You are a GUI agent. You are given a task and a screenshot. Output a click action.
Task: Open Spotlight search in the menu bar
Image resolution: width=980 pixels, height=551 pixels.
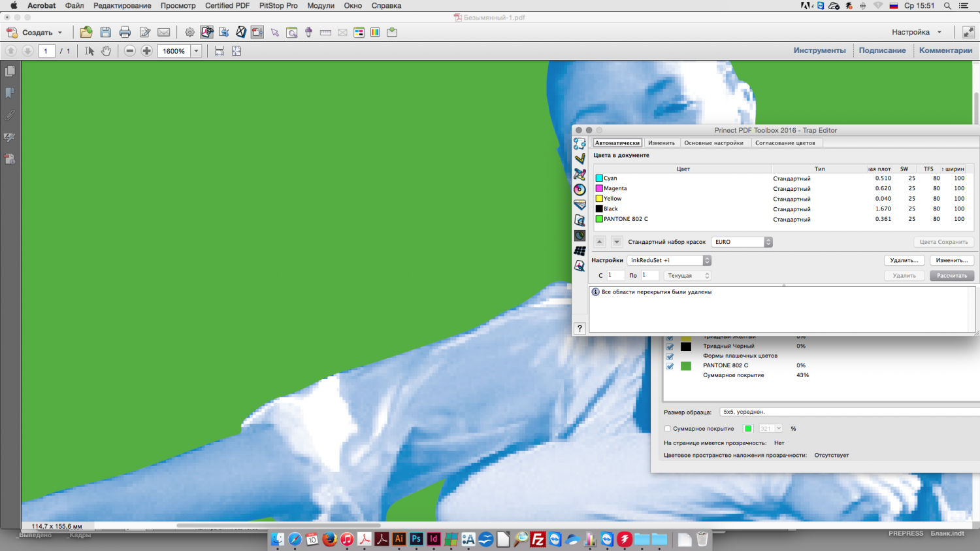(947, 5)
